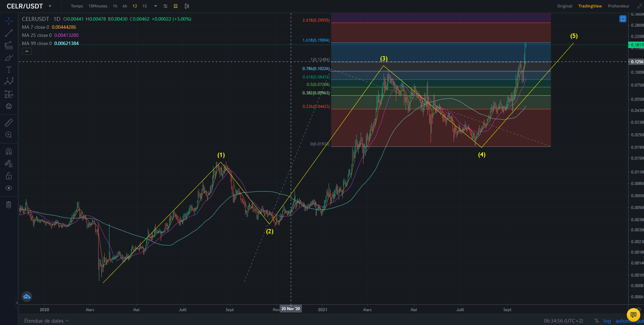Switch to the Profondeur tab

click(x=619, y=6)
